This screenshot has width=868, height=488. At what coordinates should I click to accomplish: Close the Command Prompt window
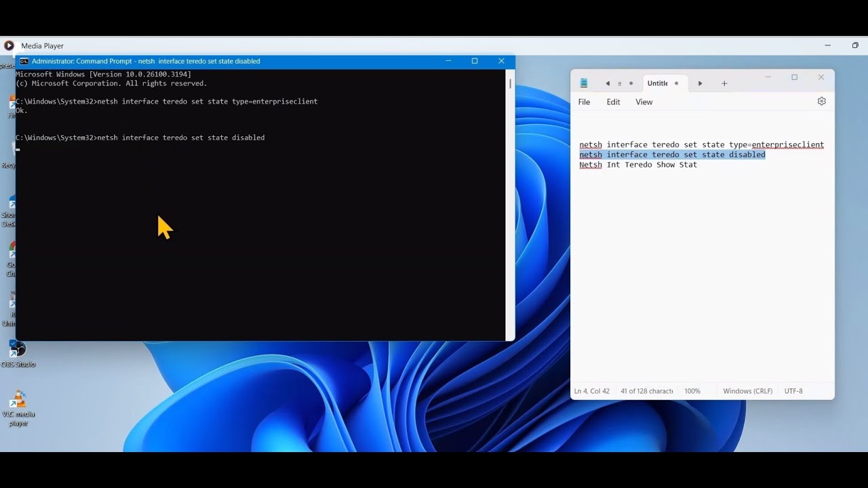[x=501, y=61]
